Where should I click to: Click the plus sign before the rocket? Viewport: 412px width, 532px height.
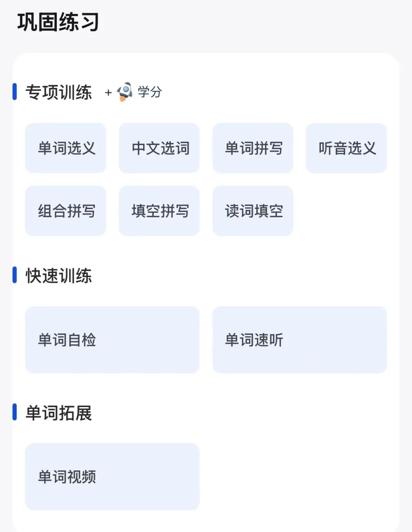point(108,92)
